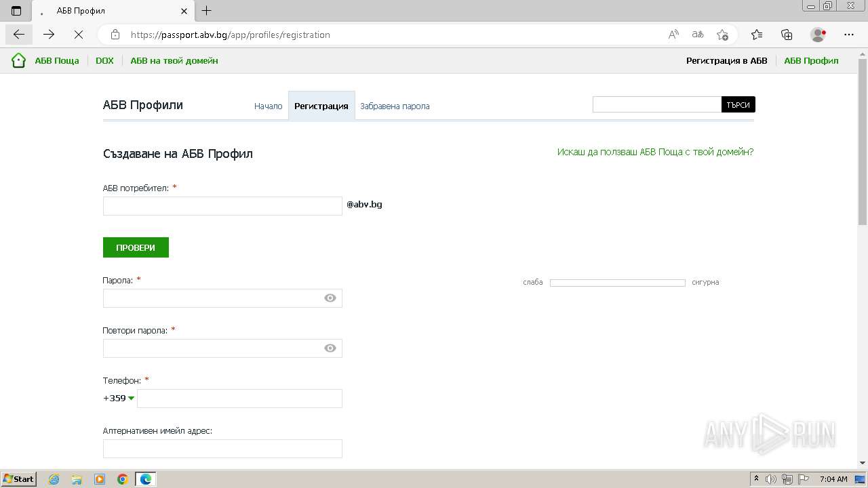Open АБВ Поща link
The image size is (868, 488).
(57, 60)
